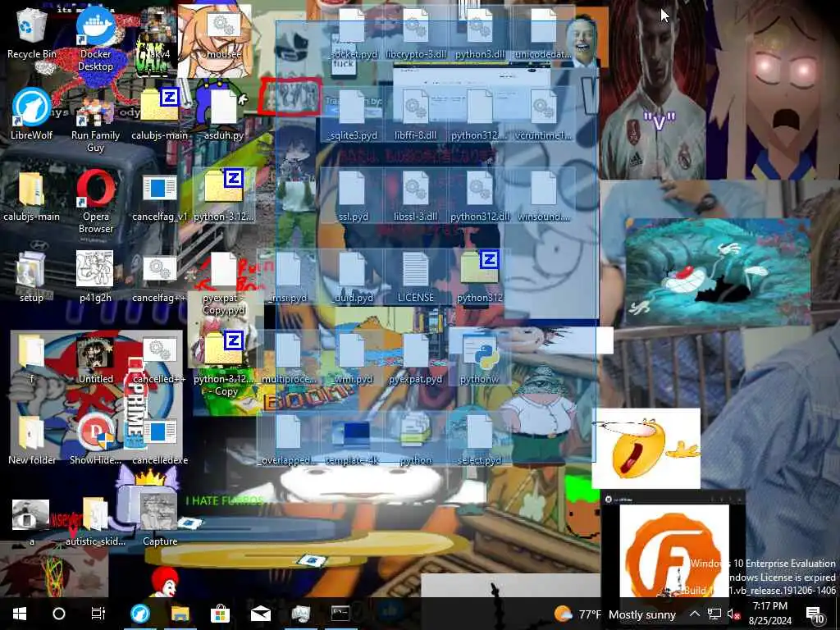
Task: Switch to the command prompt taskbar window
Action: [x=340, y=614]
